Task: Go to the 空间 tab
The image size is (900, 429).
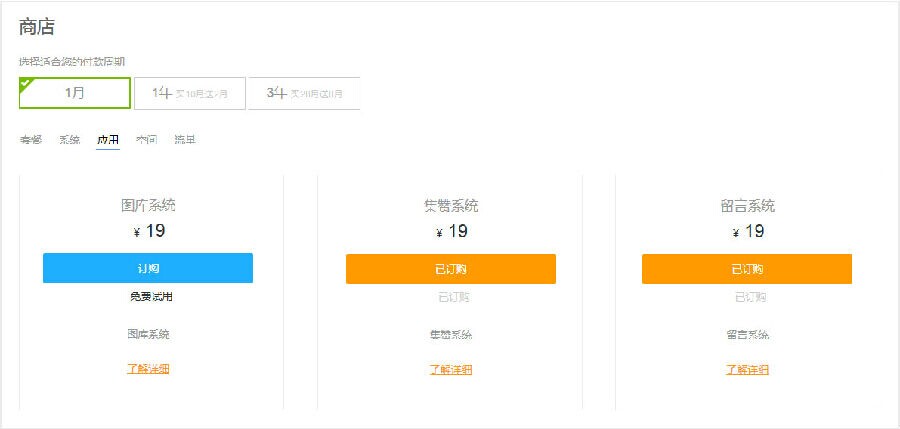Action: pos(146,140)
